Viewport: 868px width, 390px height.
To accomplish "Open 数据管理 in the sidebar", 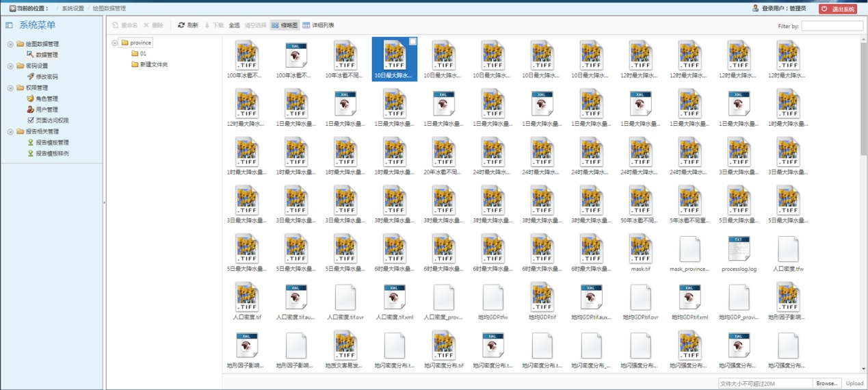I will (x=47, y=55).
